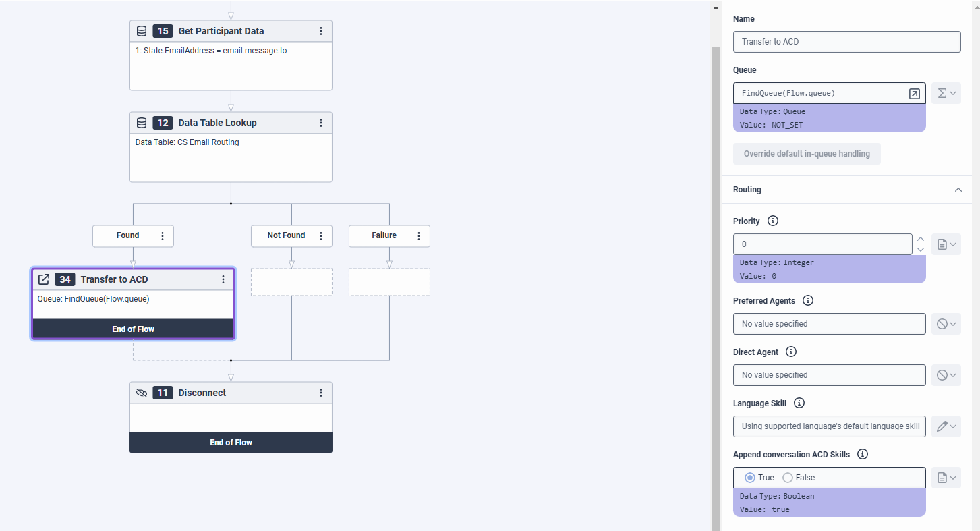
Task: Open the Found path options menu
Action: 163,235
